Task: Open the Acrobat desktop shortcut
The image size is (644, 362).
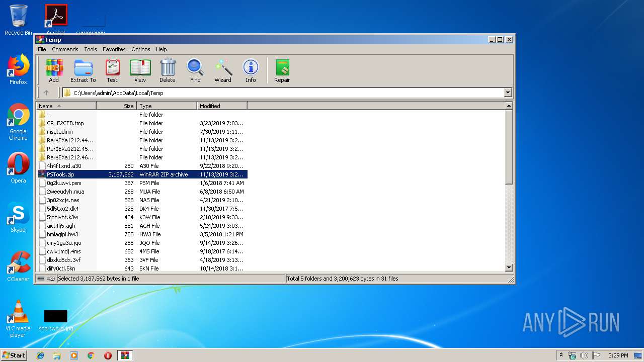Action: click(56, 19)
